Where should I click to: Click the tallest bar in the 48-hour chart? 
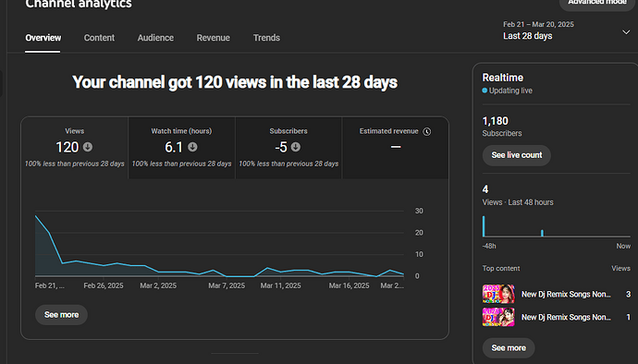tap(484, 226)
